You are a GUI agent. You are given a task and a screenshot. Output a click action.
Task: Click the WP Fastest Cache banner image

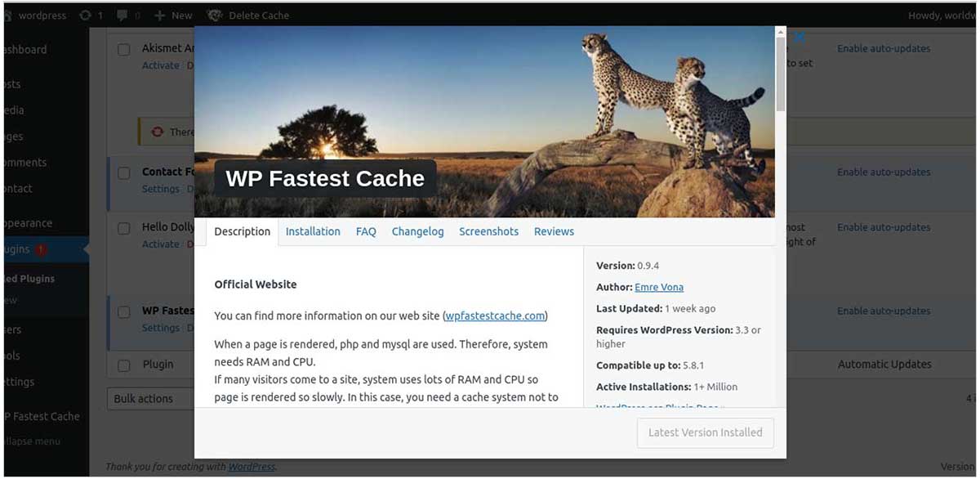point(484,123)
